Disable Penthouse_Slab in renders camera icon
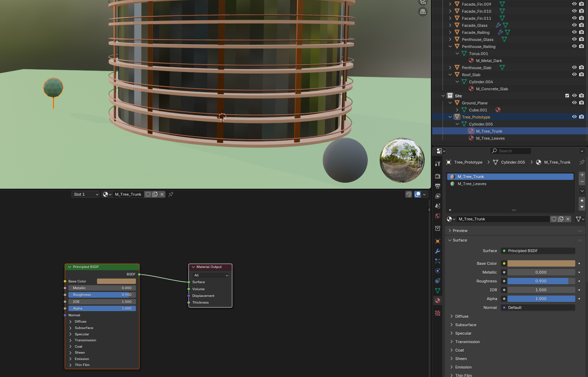 581,67
